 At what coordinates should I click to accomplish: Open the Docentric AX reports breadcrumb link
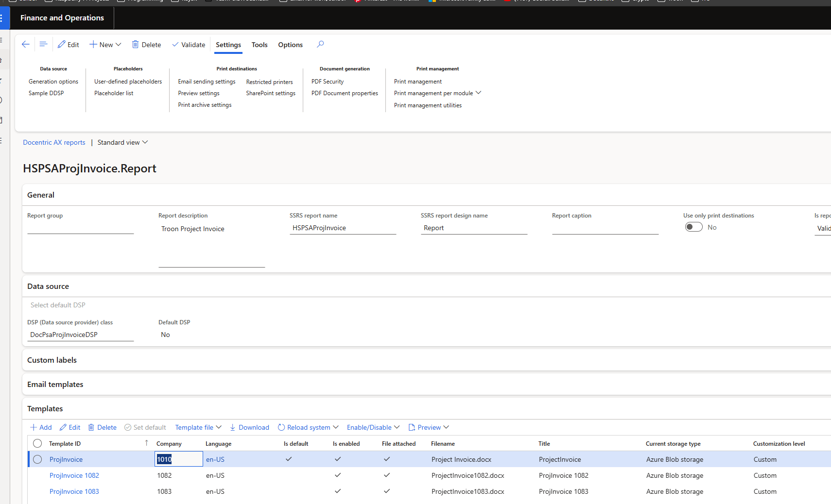[x=54, y=142]
